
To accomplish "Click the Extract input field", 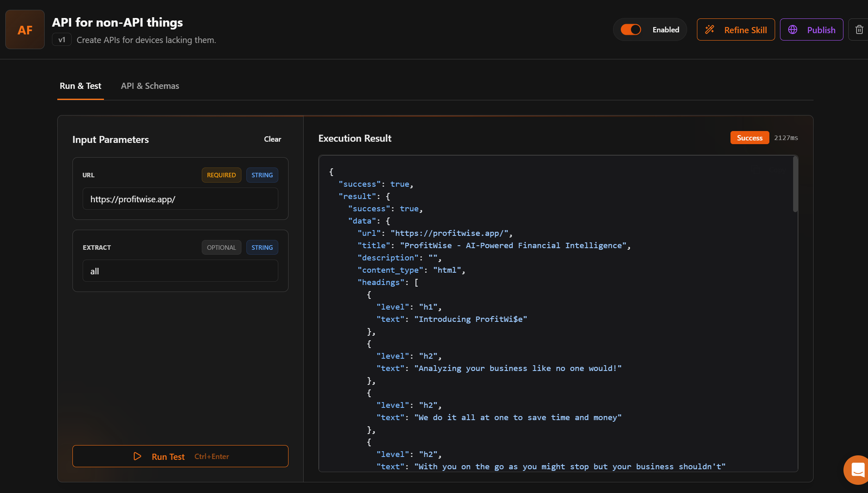I will [x=180, y=271].
